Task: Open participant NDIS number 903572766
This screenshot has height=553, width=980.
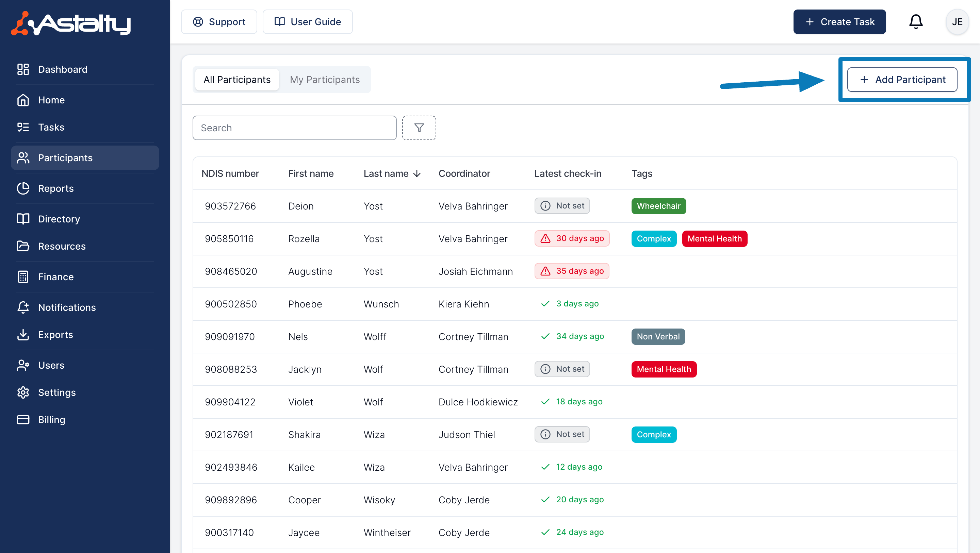Action: tap(230, 206)
